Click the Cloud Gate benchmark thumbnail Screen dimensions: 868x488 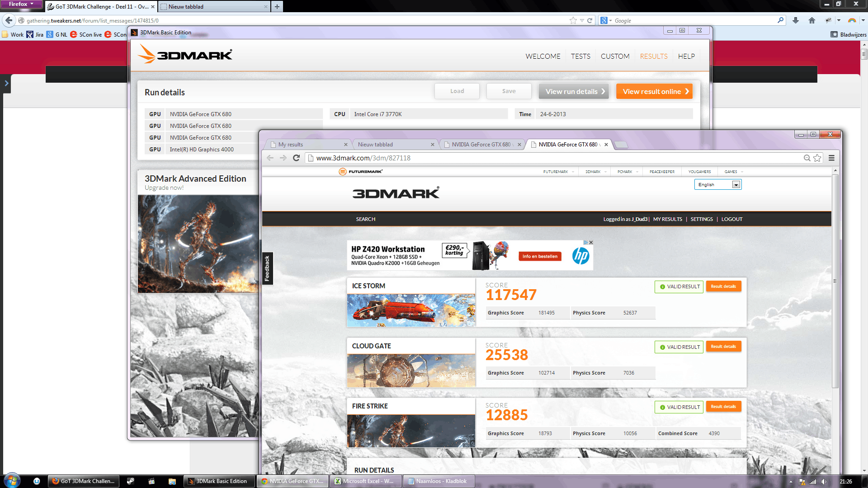(411, 371)
